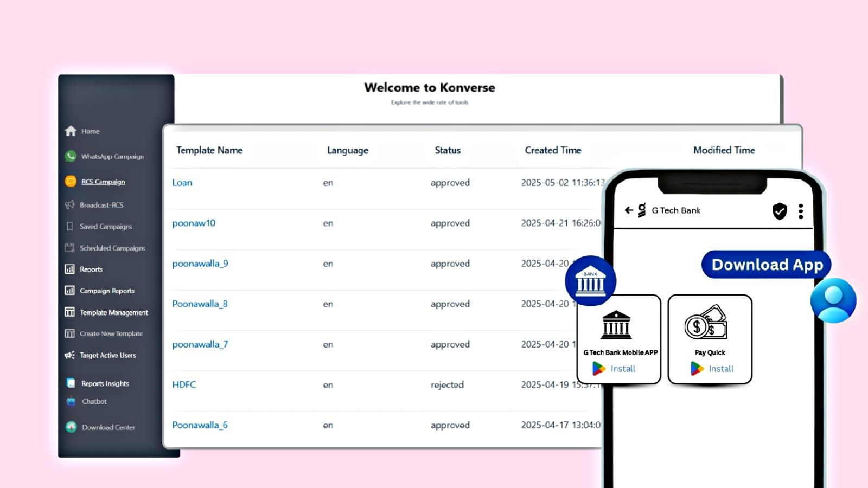Select the RCS Campaign orange icon
Viewport: 868px width, 488px height.
[x=71, y=181]
